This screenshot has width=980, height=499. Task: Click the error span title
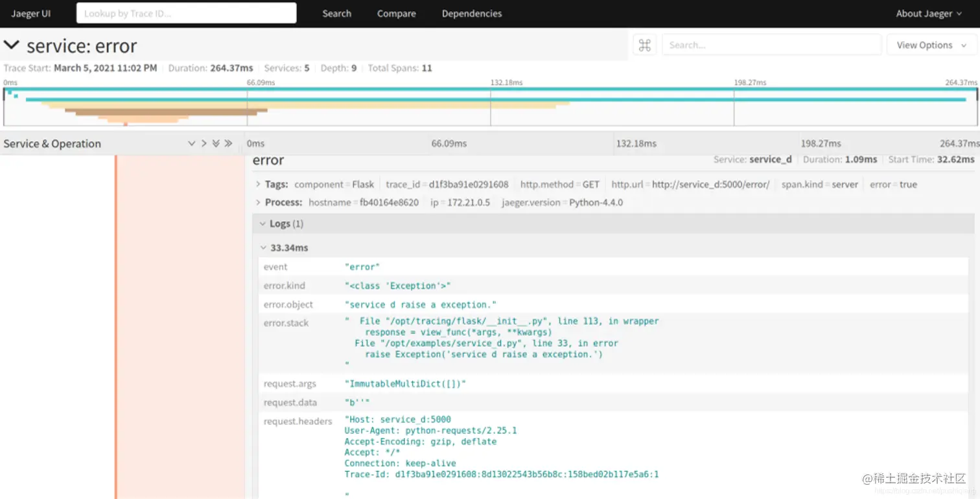click(268, 160)
